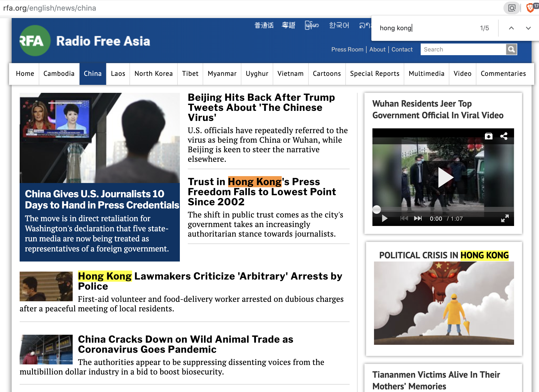Viewport: 539px width, 392px height.
Task: Click the reader view icon in address bar
Action: click(512, 8)
